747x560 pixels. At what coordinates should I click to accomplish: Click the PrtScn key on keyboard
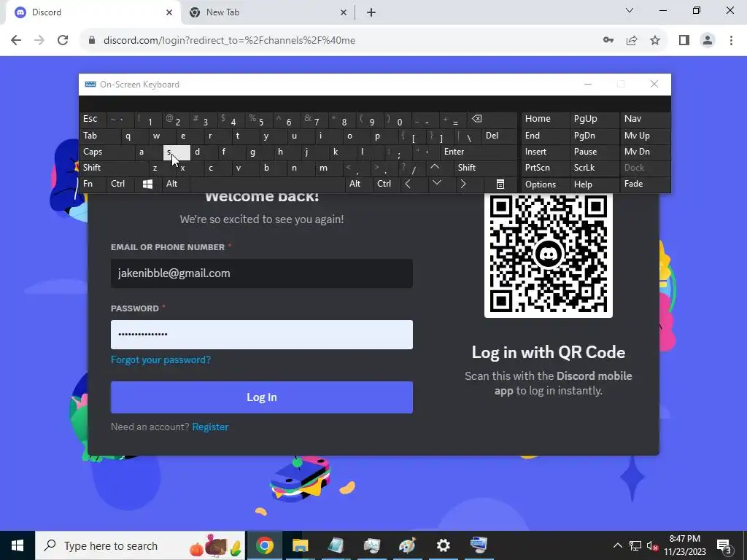(544, 168)
